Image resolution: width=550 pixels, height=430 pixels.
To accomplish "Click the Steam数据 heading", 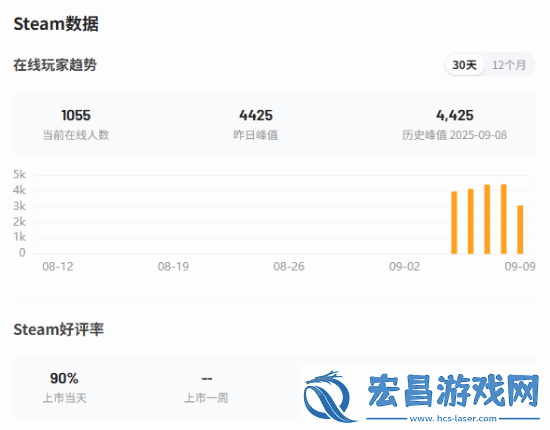I will point(56,24).
